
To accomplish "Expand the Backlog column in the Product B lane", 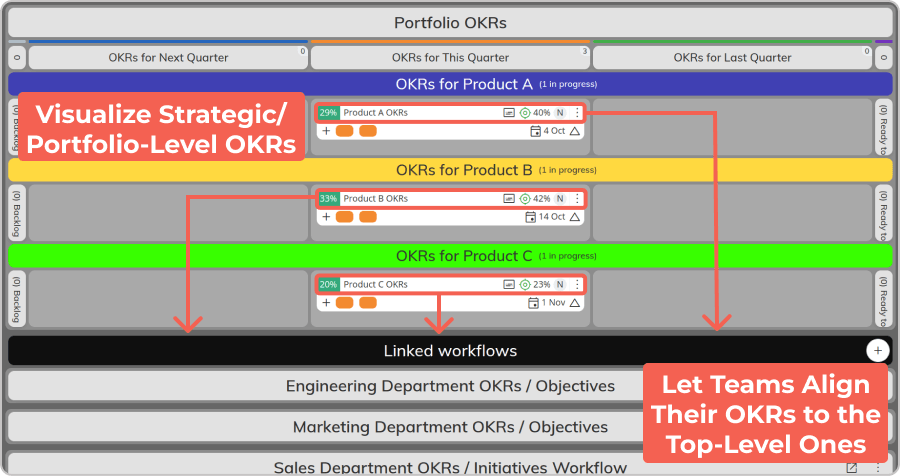I will (x=17, y=212).
